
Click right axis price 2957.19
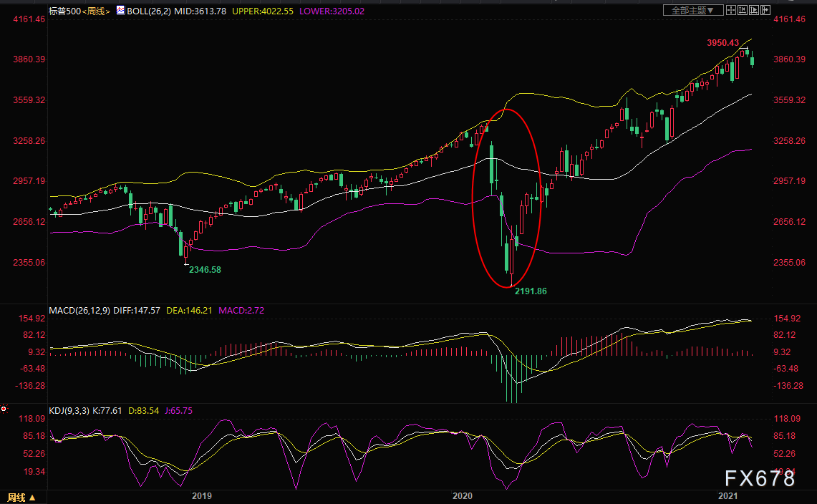click(x=789, y=181)
